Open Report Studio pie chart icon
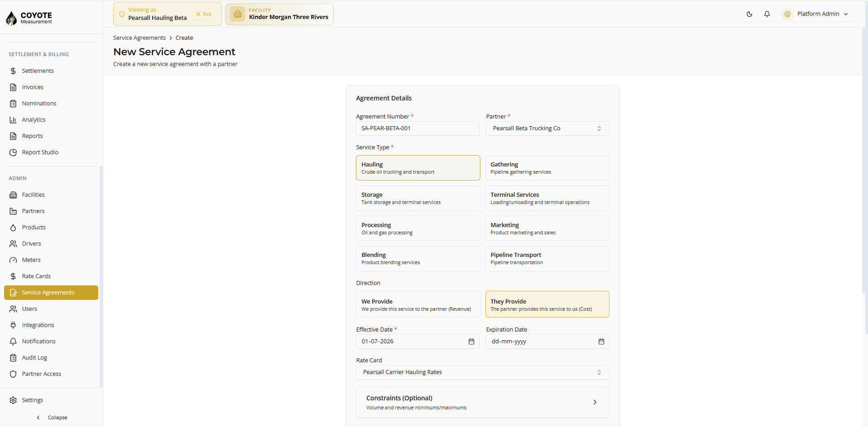Screen dimensions: 868x427 pyautogui.click(x=13, y=152)
